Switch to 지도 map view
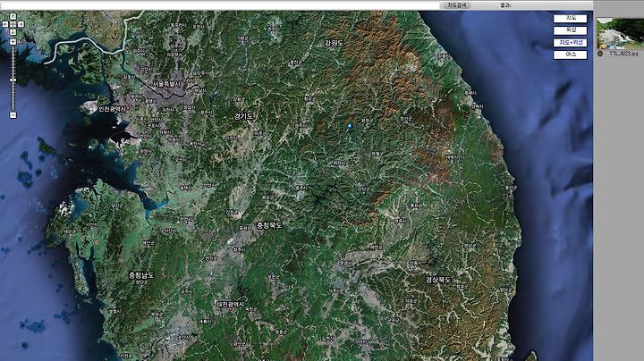This screenshot has width=644, height=361. (x=570, y=19)
